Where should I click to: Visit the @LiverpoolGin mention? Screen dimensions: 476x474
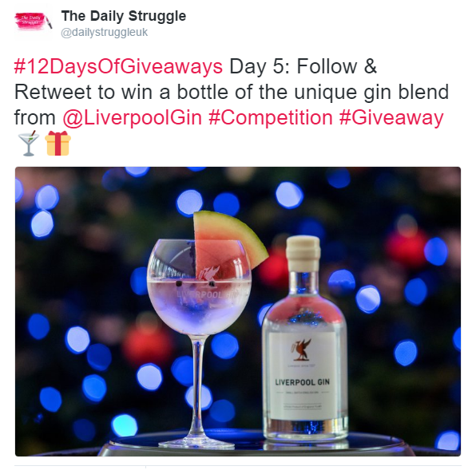[x=132, y=117]
